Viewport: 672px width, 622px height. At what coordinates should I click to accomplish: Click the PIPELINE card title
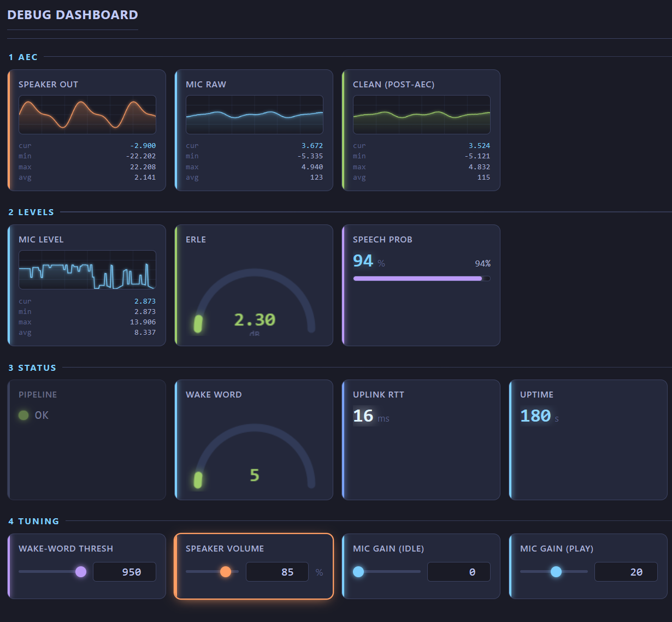click(x=38, y=394)
